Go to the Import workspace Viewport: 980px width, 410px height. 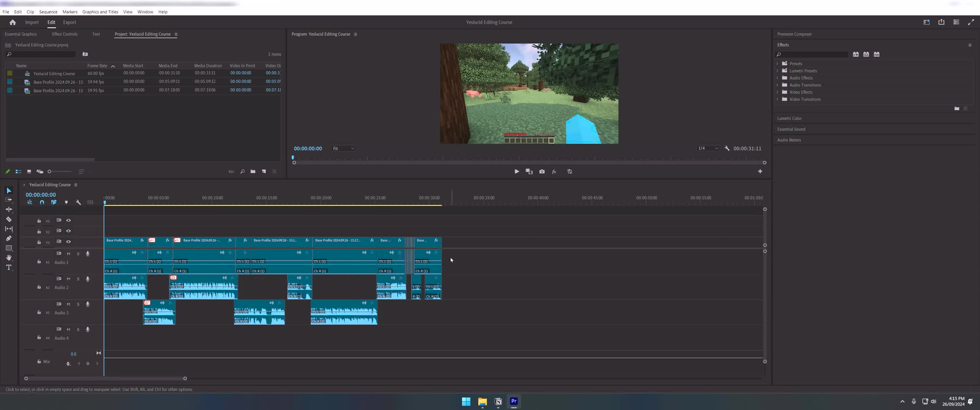pyautogui.click(x=32, y=22)
